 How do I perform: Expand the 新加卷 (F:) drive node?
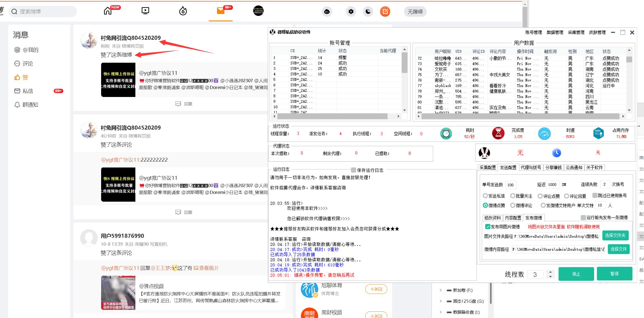(441, 290)
